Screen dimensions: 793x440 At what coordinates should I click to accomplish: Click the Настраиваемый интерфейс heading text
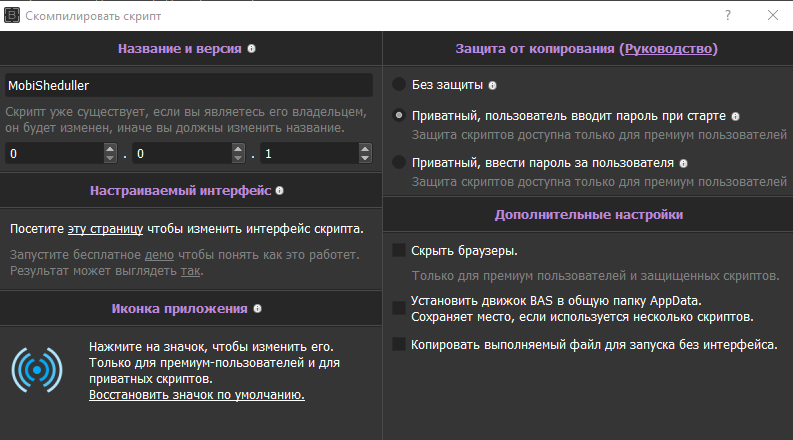[x=181, y=191]
